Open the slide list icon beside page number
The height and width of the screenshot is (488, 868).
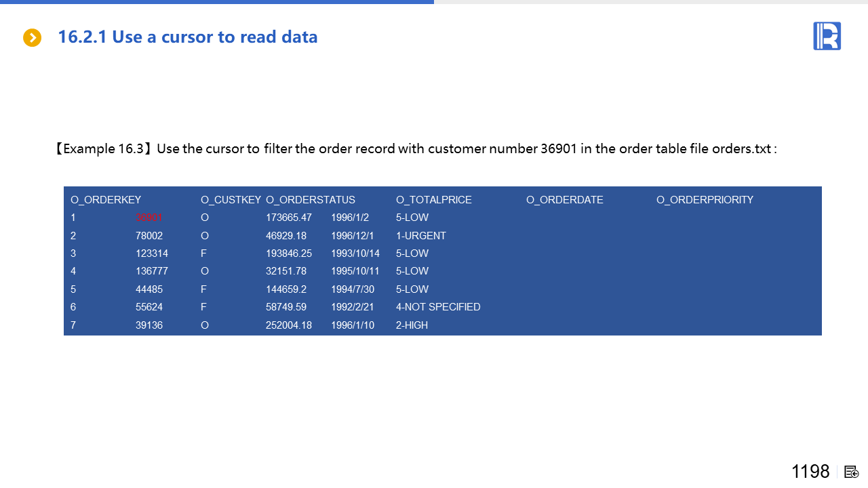[x=852, y=472]
